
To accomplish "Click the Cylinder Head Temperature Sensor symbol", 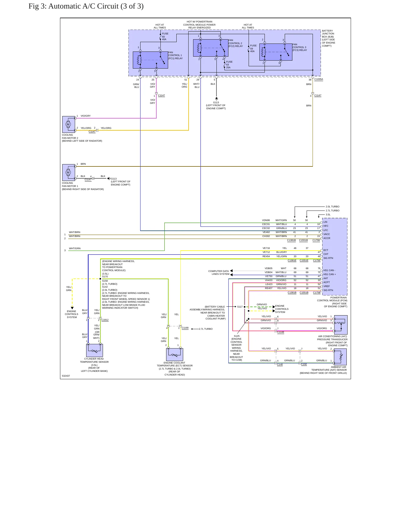I will tap(94, 350).
